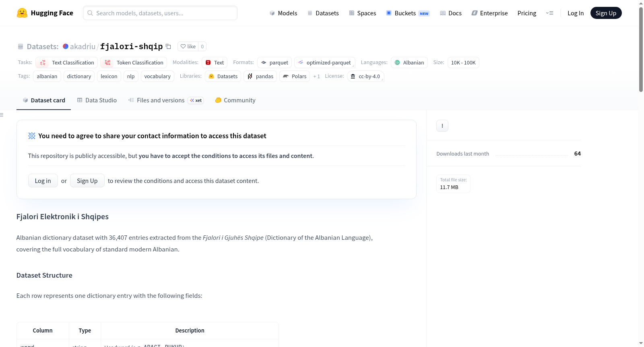Select the Text modality tag
Screen dimensions: 644x347
(215, 62)
